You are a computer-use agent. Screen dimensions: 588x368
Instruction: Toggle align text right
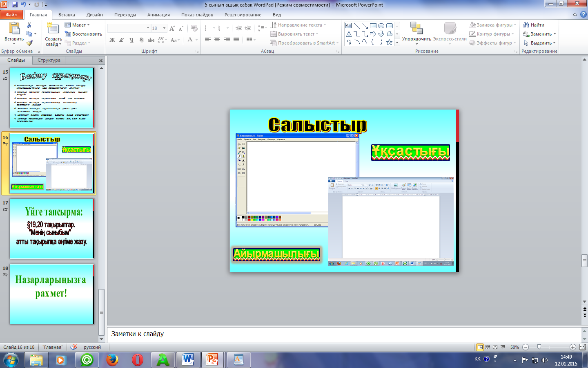pyautogui.click(x=227, y=40)
